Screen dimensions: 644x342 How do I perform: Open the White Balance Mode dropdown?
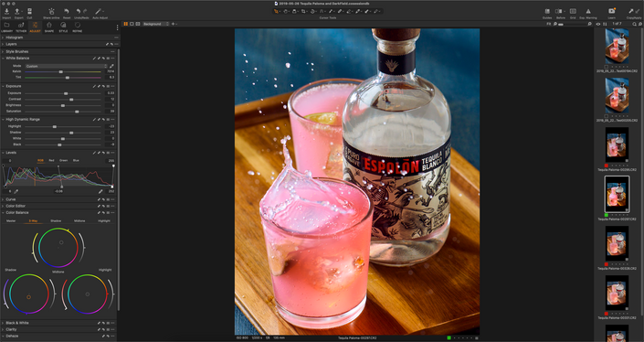click(x=66, y=66)
